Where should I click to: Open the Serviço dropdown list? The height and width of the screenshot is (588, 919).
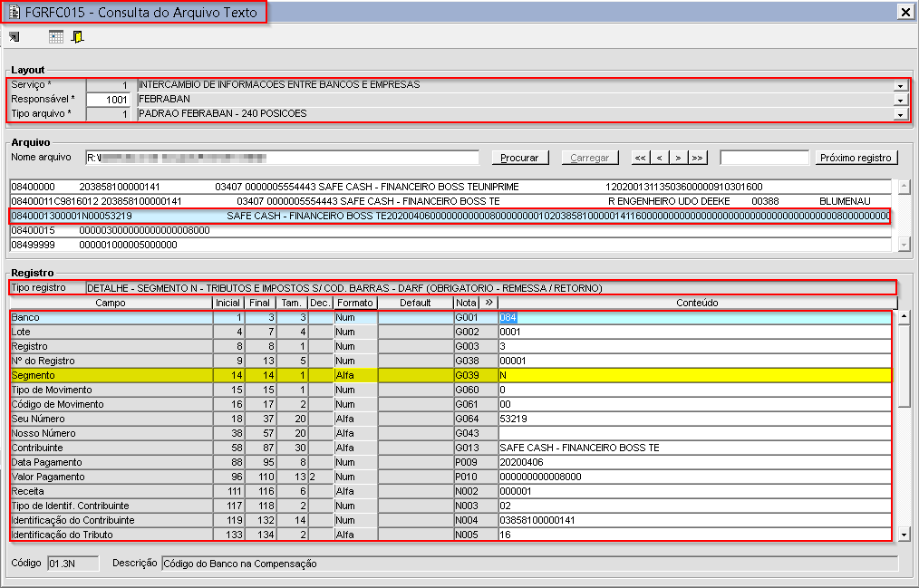point(900,85)
